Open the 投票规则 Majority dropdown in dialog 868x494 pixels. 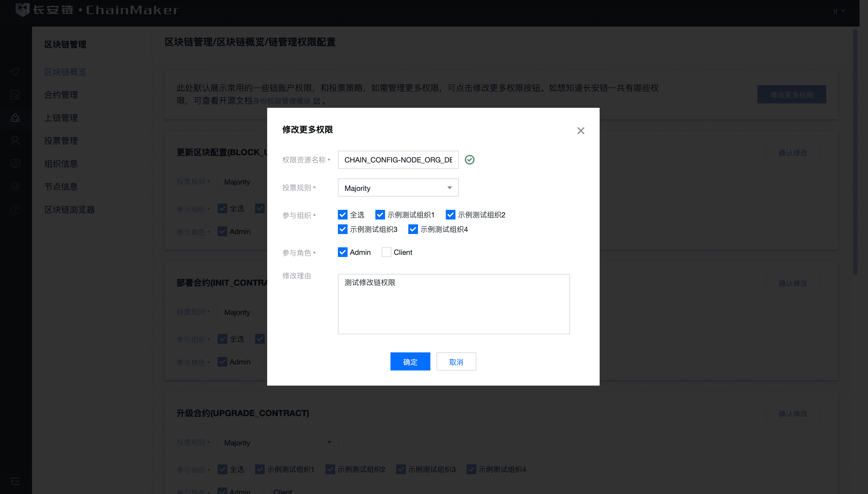point(398,188)
